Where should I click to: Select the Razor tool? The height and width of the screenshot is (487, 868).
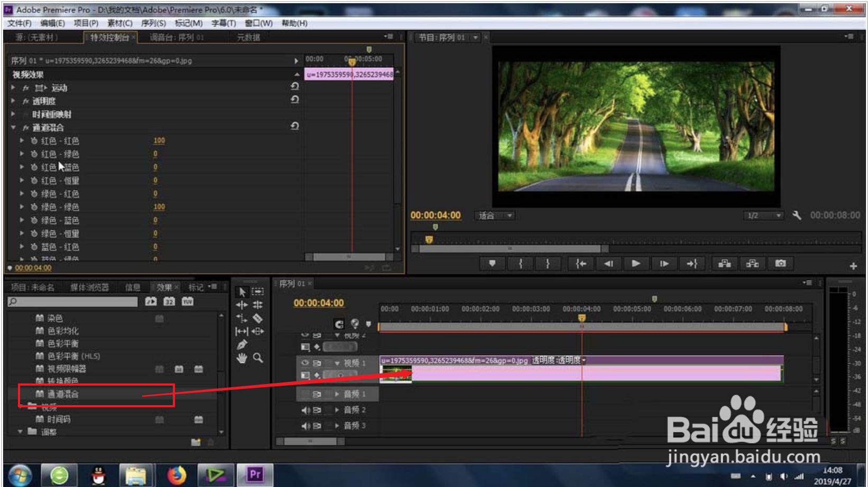[x=258, y=318]
